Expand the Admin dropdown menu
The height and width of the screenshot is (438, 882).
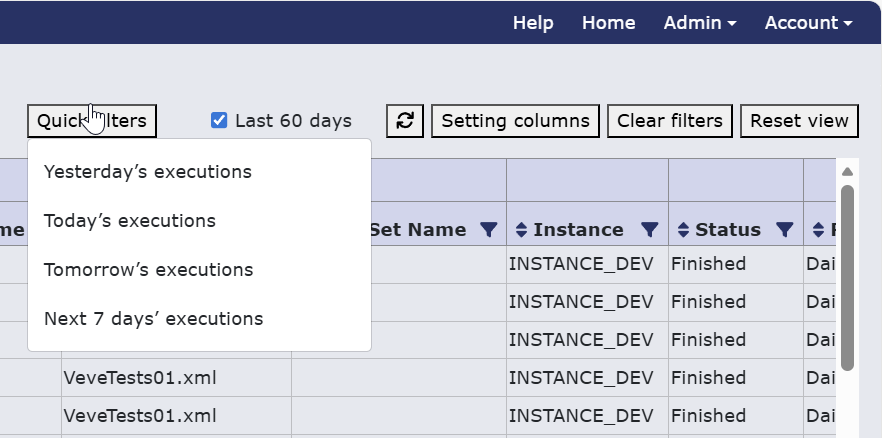[x=700, y=23]
